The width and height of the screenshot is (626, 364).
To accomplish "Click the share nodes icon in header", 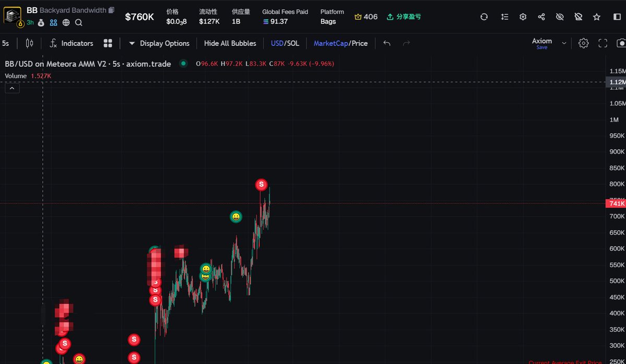I will click(x=541, y=17).
